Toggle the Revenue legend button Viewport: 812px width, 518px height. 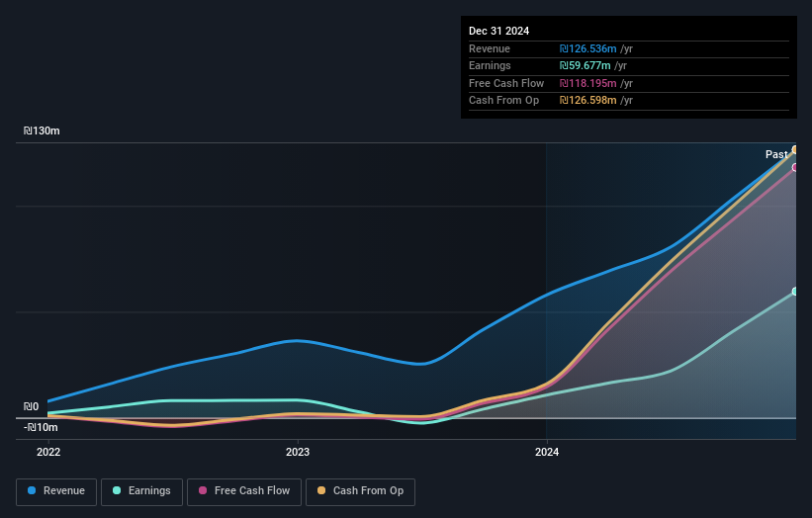(56, 491)
